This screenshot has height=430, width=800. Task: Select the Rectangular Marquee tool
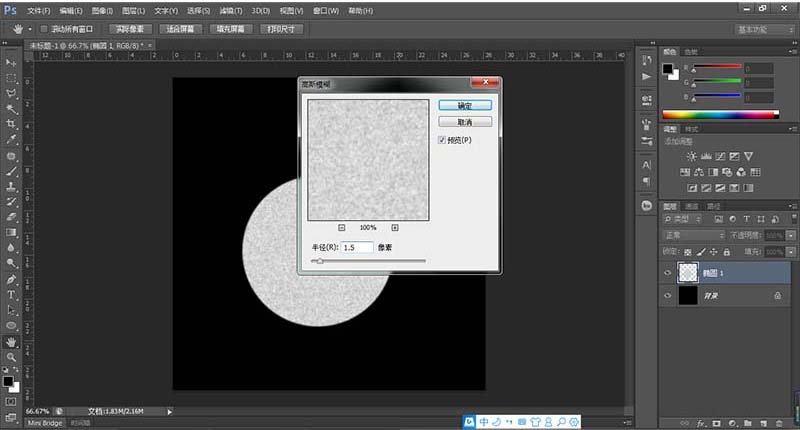pyautogui.click(x=11, y=77)
